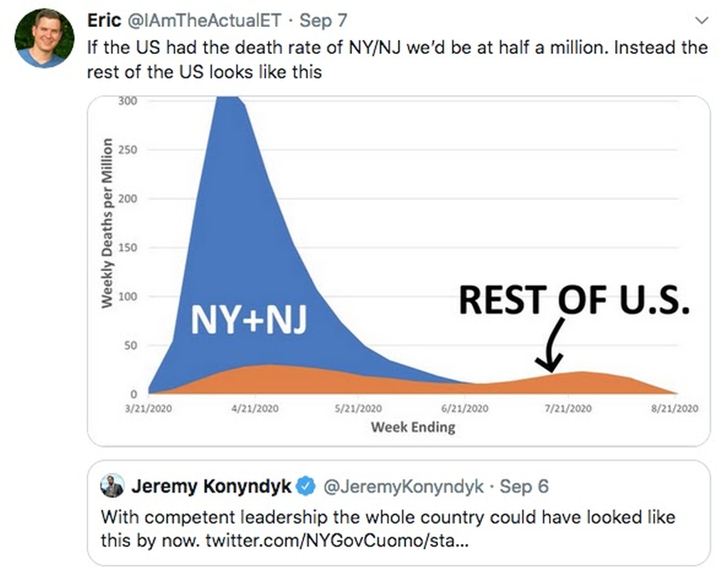Screen dimensions: 728x571
Task: Click the @JeremyKonyndyk handle
Action: [x=404, y=486]
